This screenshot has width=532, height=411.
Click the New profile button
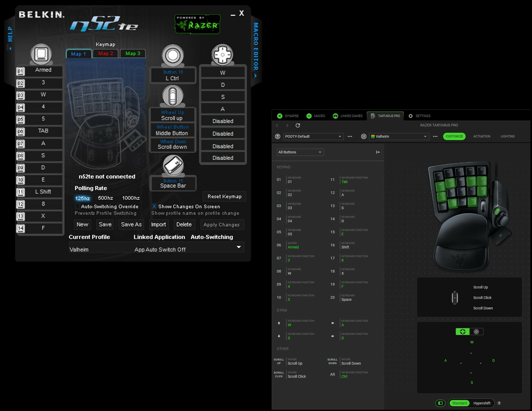click(82, 224)
